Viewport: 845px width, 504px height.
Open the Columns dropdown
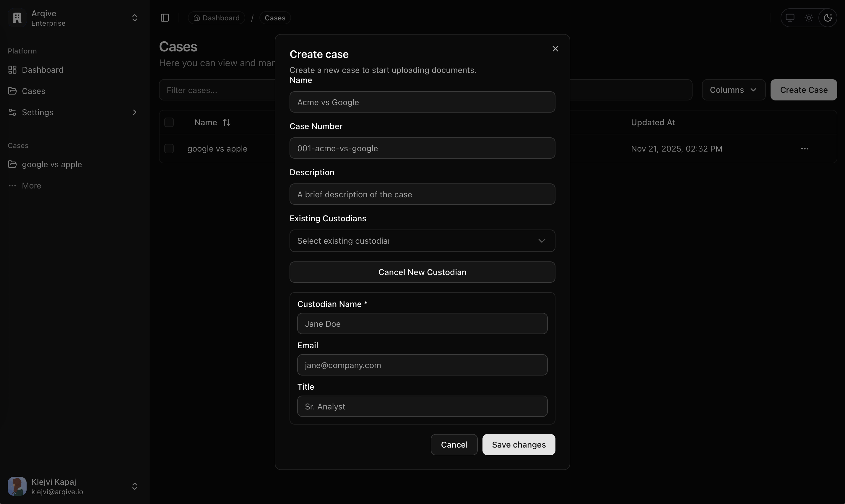733,90
